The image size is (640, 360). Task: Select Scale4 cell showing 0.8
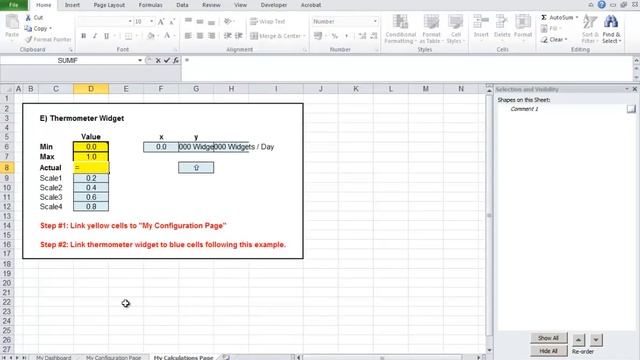[x=91, y=207]
